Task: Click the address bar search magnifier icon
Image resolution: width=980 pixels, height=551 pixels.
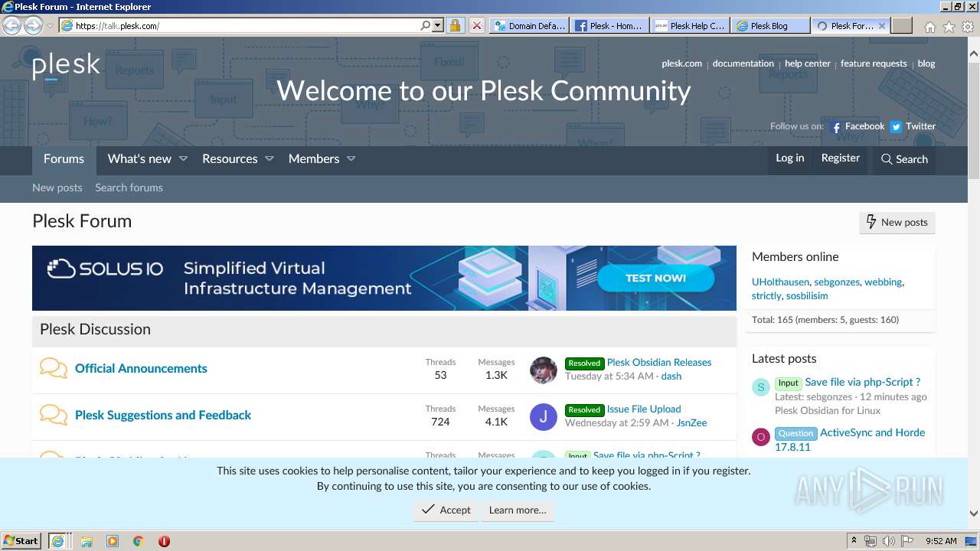Action: point(426,25)
